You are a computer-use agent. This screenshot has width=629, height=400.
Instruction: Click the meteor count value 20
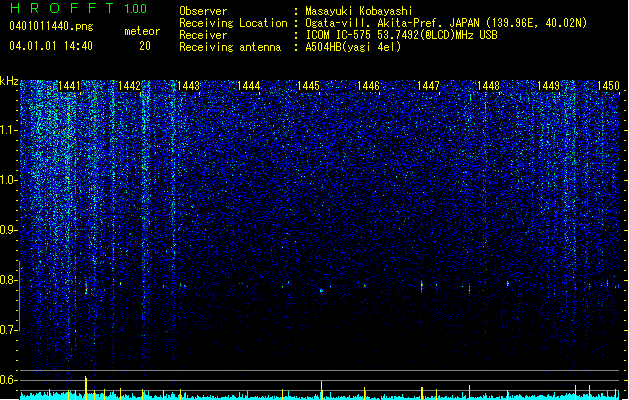145,46
